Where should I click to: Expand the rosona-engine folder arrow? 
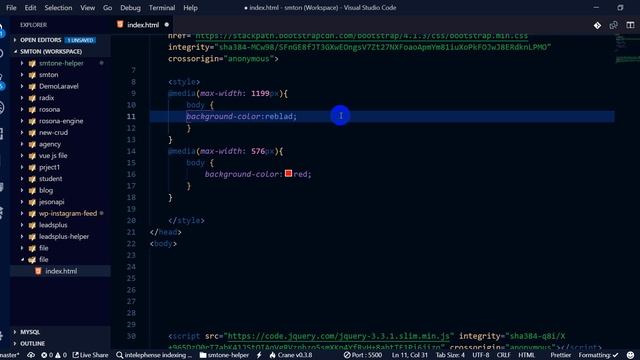(22, 121)
